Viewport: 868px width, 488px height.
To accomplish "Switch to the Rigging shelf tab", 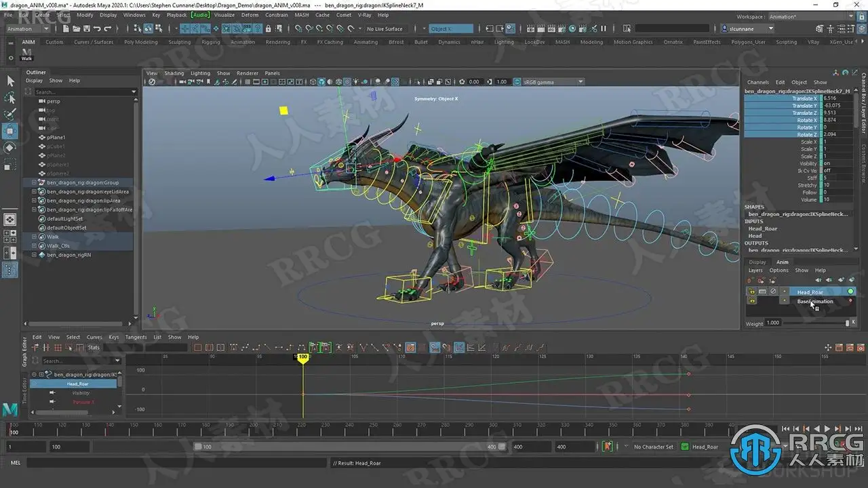I will [x=210, y=42].
